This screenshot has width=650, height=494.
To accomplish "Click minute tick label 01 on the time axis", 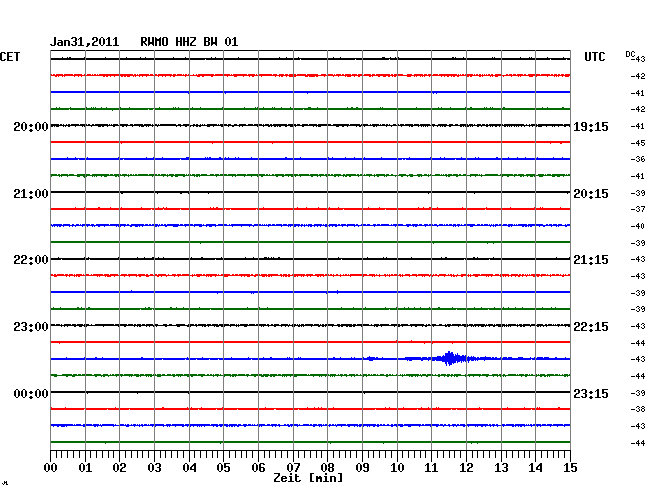I will tap(85, 468).
